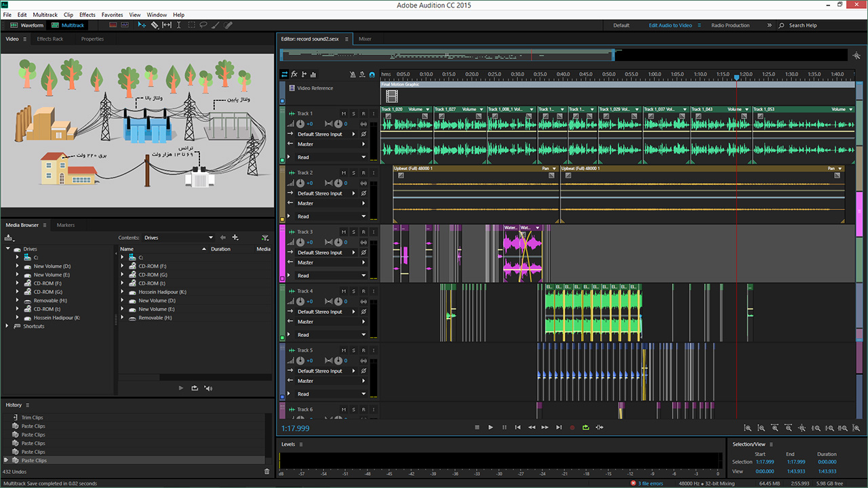Select the Paintbrush Selection tool
Viewport: 868px width, 488px height.
pyautogui.click(x=216, y=25)
